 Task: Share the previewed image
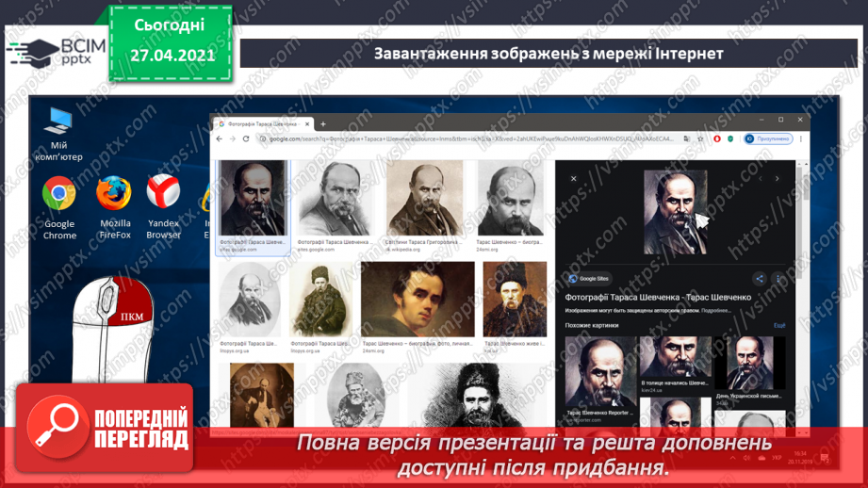pyautogui.click(x=760, y=279)
